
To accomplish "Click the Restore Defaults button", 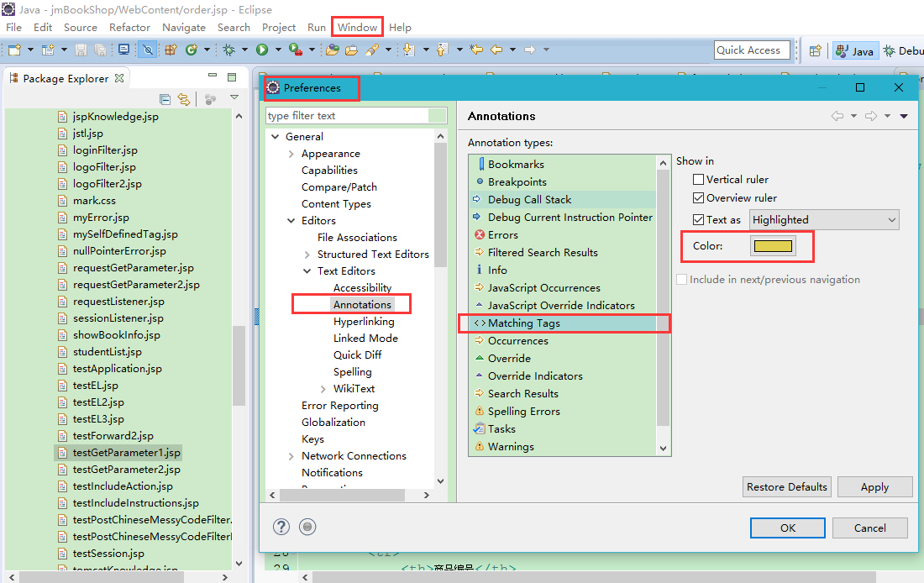I will (787, 487).
